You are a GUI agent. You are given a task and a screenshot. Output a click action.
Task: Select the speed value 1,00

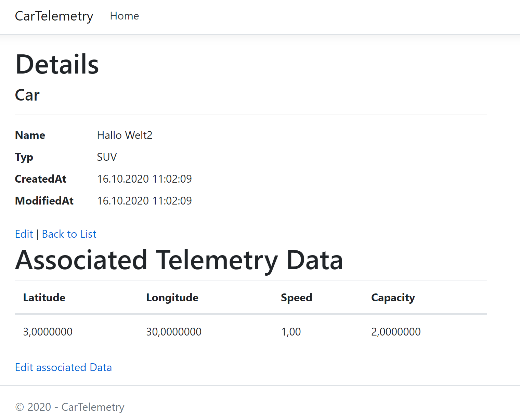pos(291,332)
